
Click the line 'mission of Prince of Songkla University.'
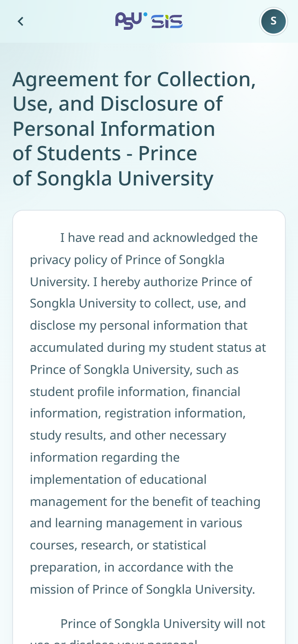pyautogui.click(x=142, y=589)
